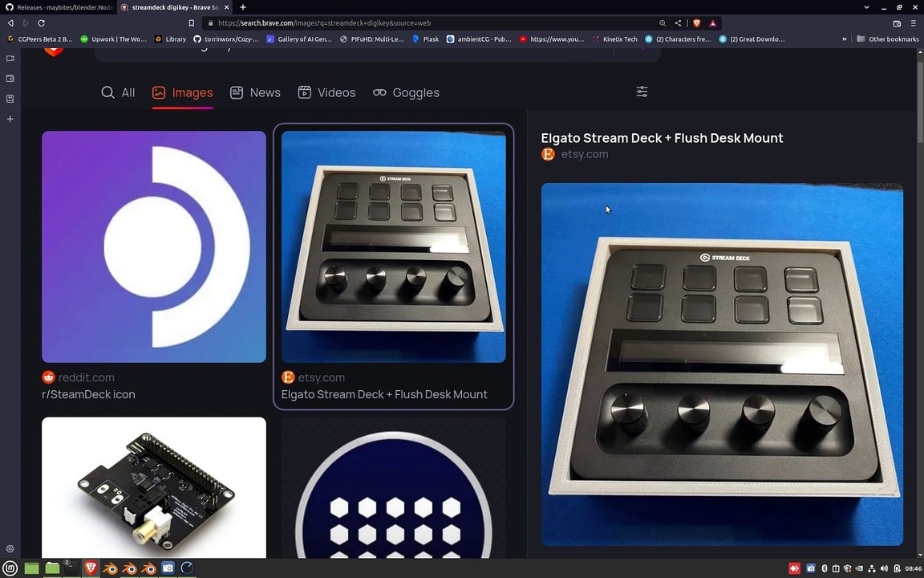Open the white hexagon grid icon thumbnail
Image resolution: width=924 pixels, height=578 pixels.
click(x=394, y=488)
